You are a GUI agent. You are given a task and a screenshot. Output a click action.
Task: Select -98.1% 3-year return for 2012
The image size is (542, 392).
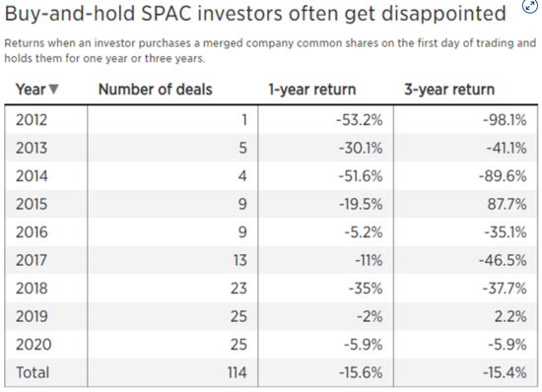[505, 120]
